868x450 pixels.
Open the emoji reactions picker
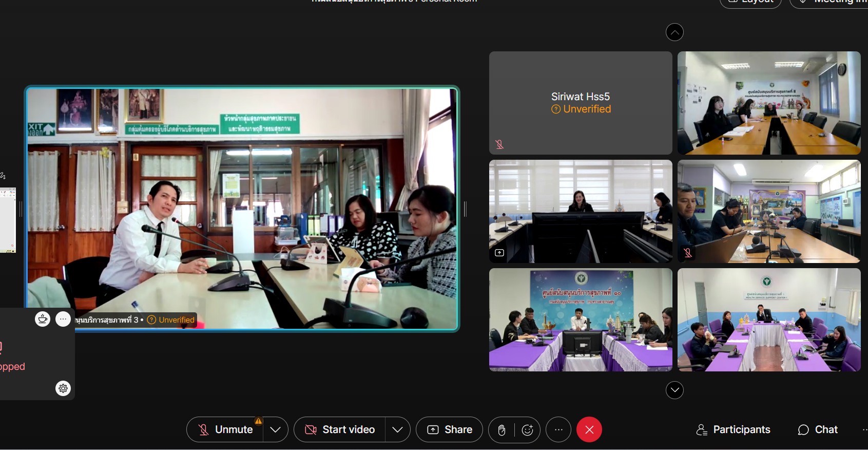[x=527, y=430]
